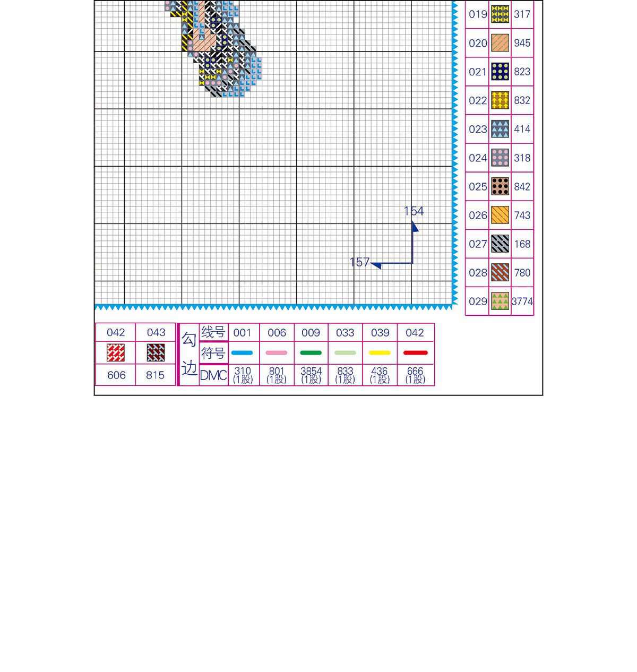This screenshot has height=672, width=637.
Task: Click the 157 width dimension label
Action: point(359,262)
